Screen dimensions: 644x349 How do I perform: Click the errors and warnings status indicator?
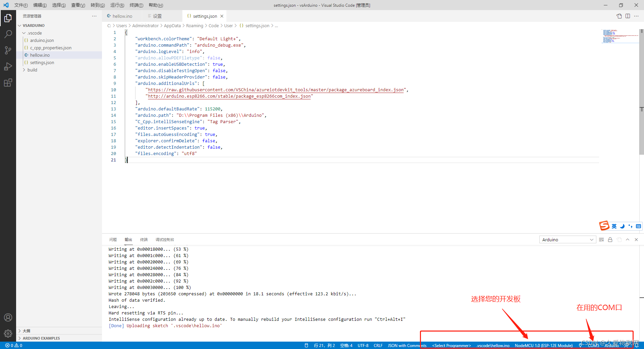click(14, 345)
